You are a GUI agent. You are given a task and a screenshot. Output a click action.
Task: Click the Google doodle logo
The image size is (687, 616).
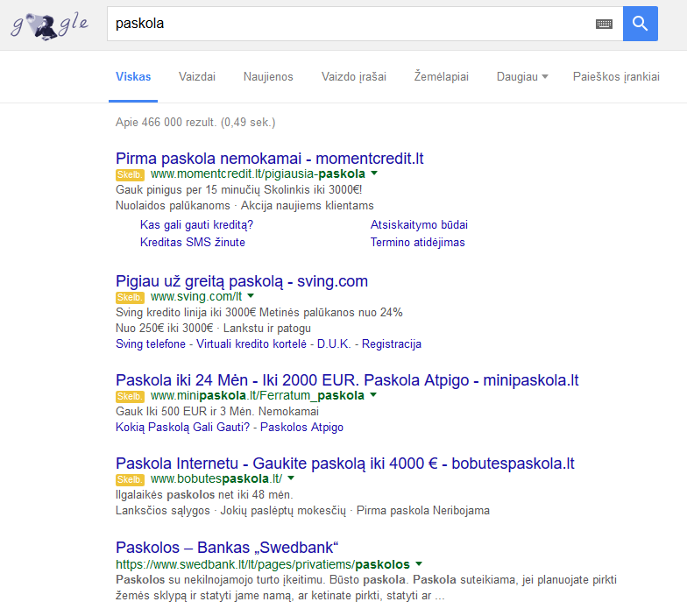tap(49, 25)
